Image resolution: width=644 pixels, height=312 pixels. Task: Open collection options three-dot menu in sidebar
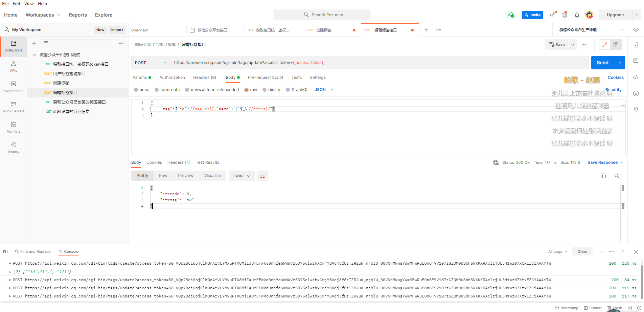click(x=122, y=43)
